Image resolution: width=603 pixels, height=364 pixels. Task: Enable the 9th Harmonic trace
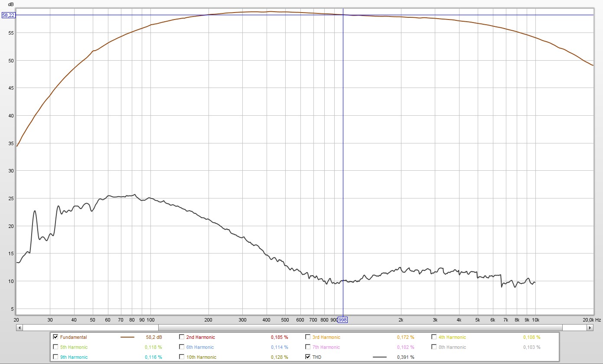point(55,357)
